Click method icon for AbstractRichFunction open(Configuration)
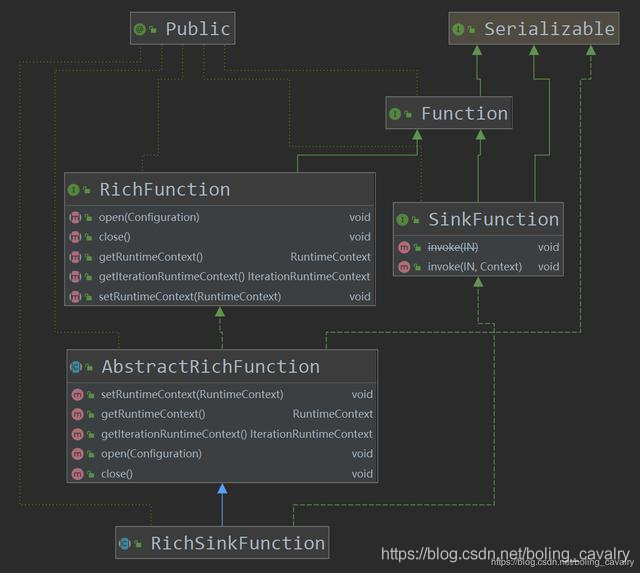Viewport: 640px width, 573px height. [78, 454]
